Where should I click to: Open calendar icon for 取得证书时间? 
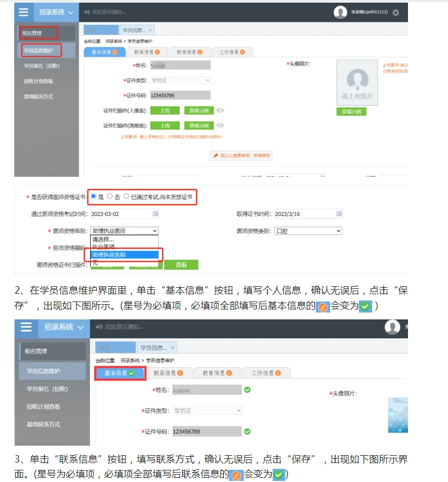[339, 214]
